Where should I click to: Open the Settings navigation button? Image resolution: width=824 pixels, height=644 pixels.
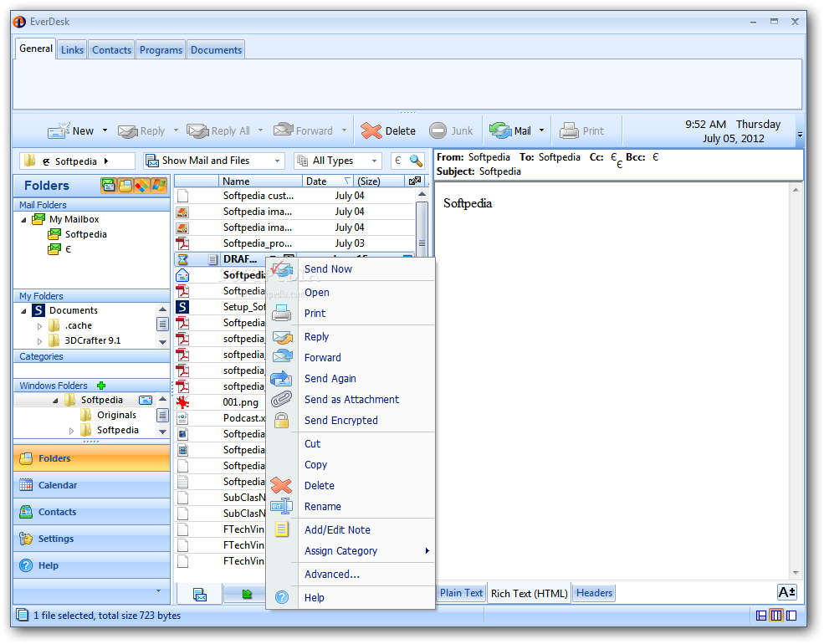click(x=91, y=539)
